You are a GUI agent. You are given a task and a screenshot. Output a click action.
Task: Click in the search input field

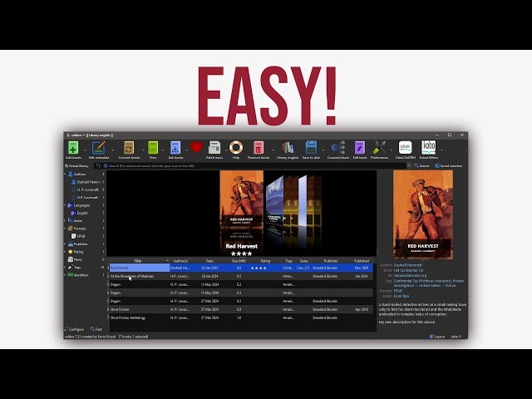tap(257, 166)
